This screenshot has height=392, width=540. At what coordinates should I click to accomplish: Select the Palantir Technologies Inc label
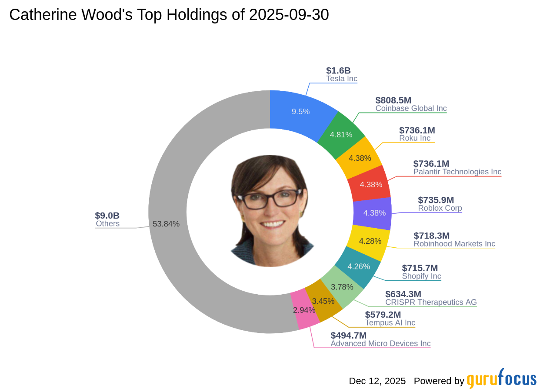pyautogui.click(x=457, y=172)
